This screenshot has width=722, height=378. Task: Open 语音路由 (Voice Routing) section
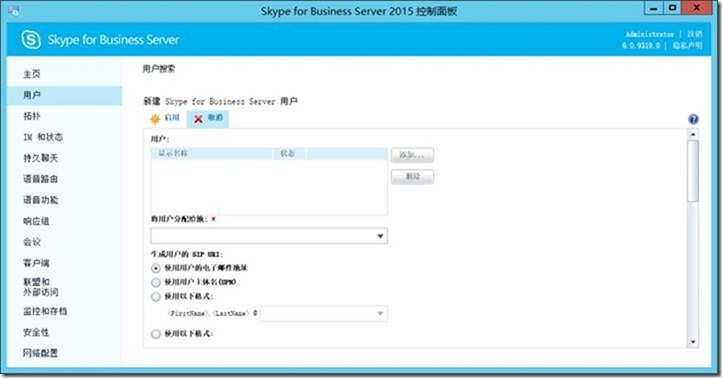(x=41, y=179)
